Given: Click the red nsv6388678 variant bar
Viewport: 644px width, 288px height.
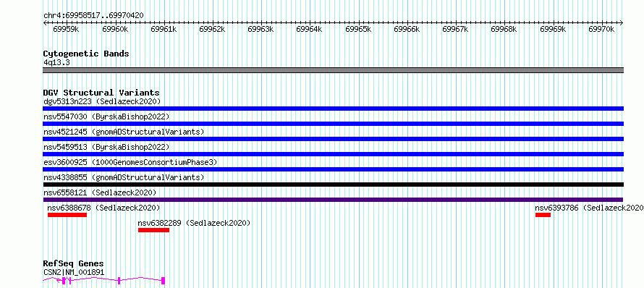Looking at the screenshot, I should pyautogui.click(x=67, y=215).
